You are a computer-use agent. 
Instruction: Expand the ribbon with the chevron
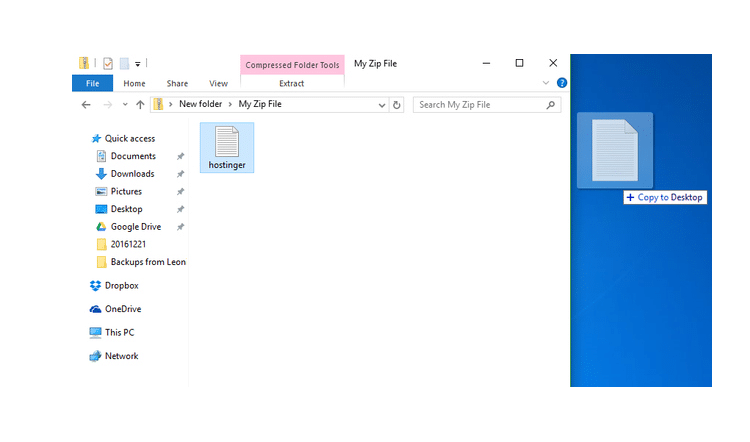coord(546,83)
